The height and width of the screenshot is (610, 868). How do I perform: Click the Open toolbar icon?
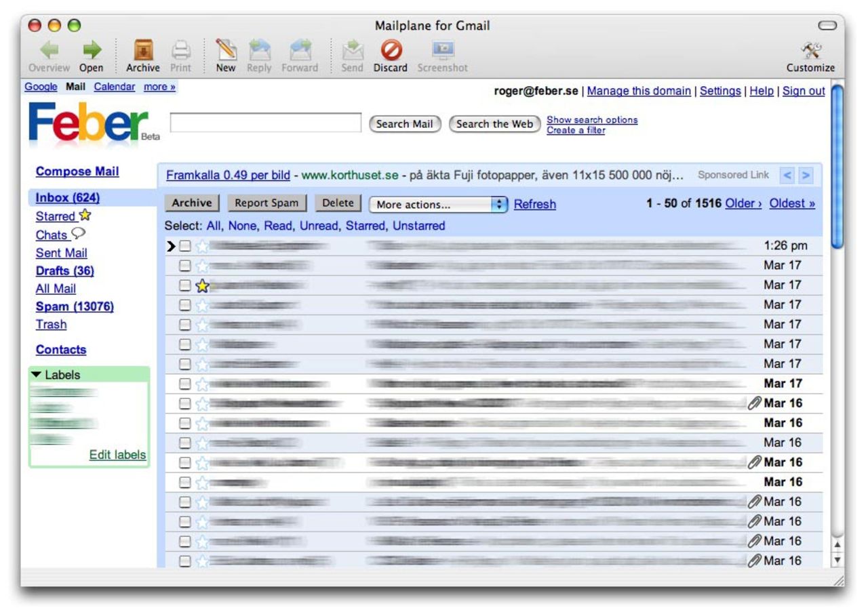(91, 51)
